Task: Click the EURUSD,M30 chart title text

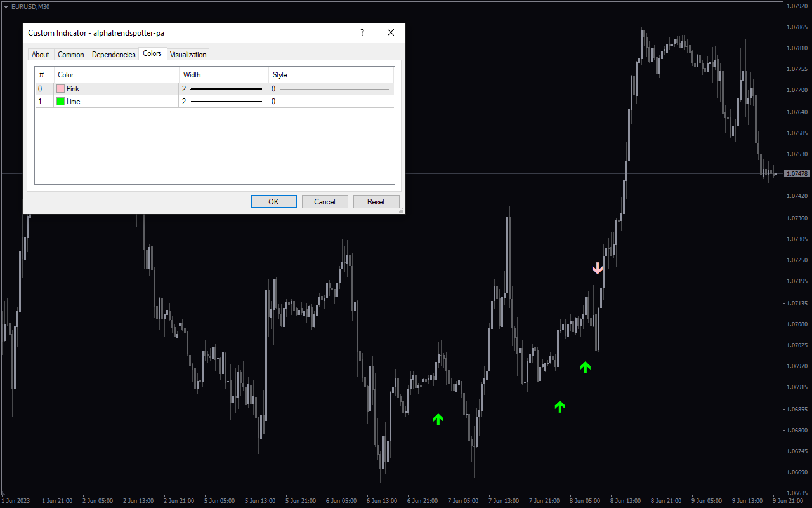Action: pyautogui.click(x=30, y=6)
